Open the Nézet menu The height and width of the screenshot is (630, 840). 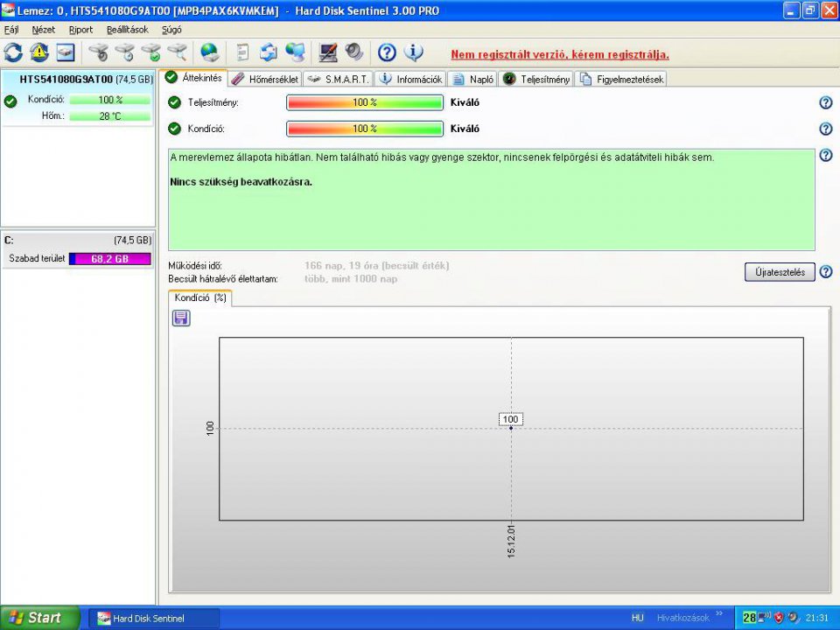pos(44,30)
